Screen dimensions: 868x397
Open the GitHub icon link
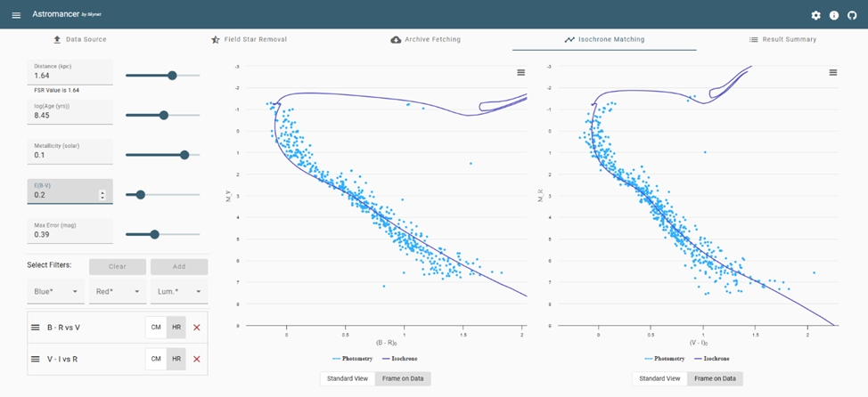pyautogui.click(x=852, y=15)
